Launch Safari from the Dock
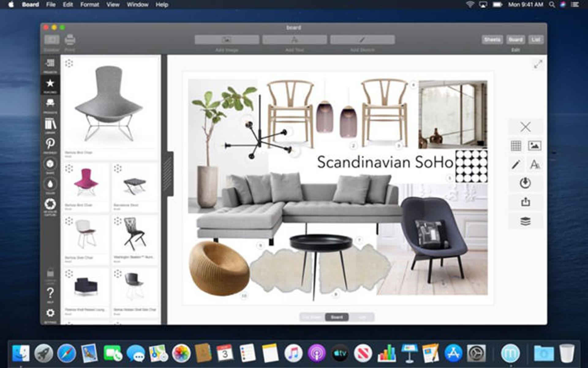Viewport: 588px width, 368px height. click(x=66, y=353)
